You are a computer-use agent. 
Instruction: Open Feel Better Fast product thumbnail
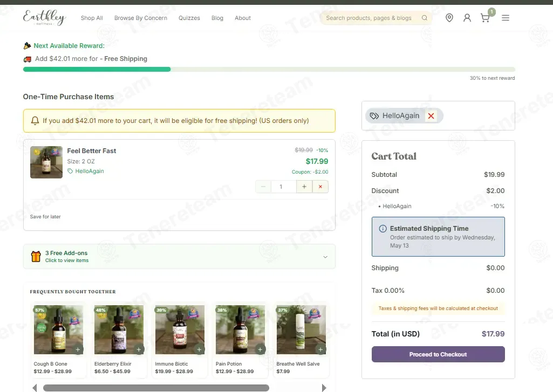[x=46, y=162]
